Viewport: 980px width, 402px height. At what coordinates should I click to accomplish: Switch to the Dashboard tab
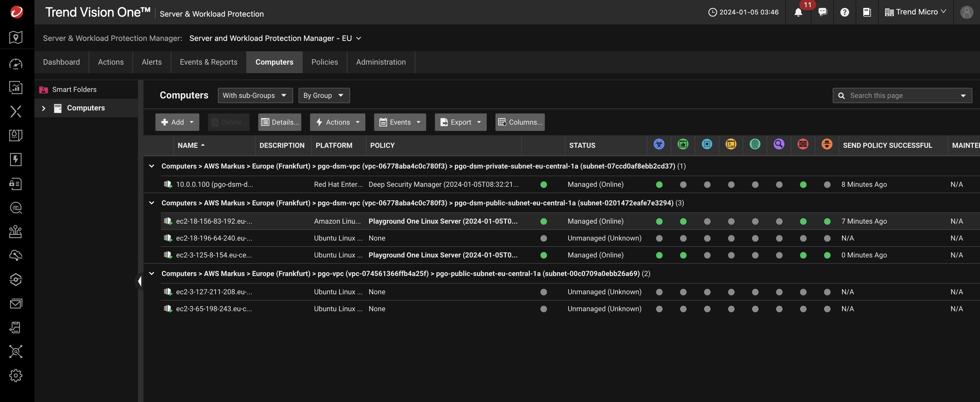click(61, 62)
